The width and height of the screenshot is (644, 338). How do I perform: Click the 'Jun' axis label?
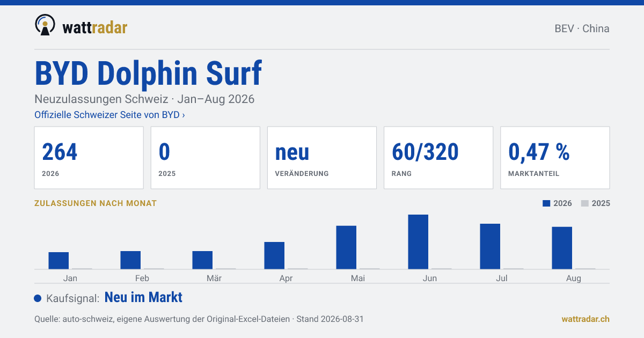point(430,278)
